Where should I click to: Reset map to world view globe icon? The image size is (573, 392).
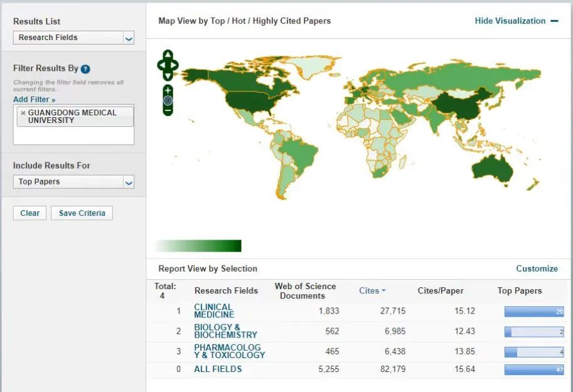168,101
